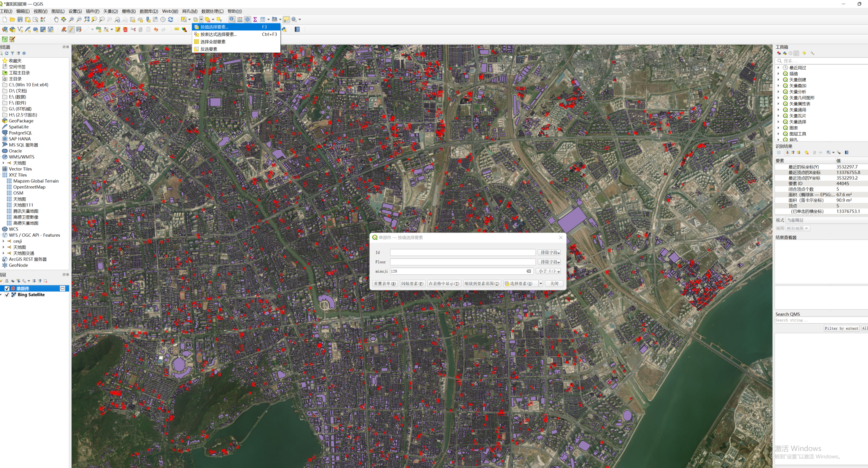Click the Identify Features tool icon

point(232,19)
